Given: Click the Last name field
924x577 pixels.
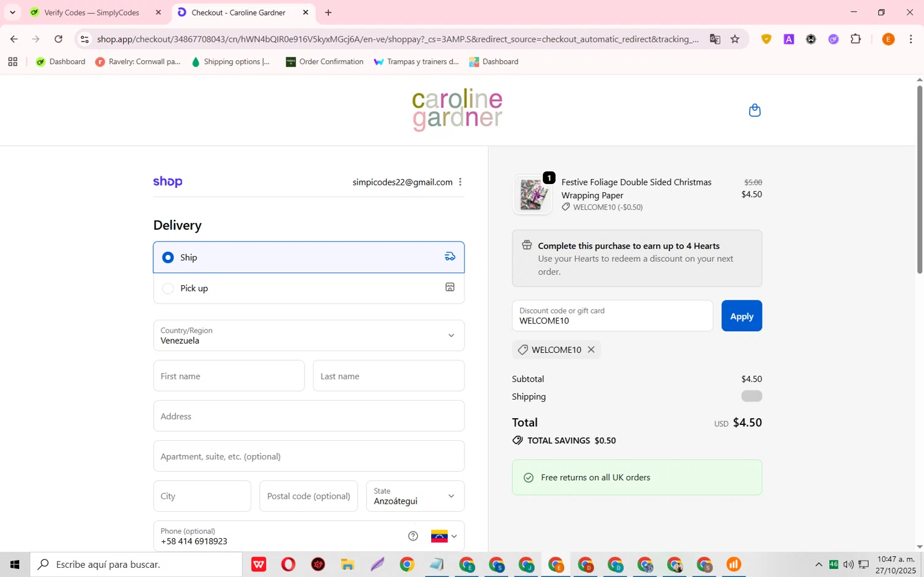Looking at the screenshot, I should [x=389, y=376].
